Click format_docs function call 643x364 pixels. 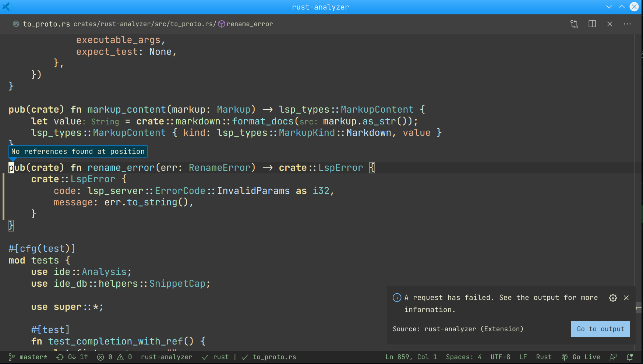pyautogui.click(x=263, y=121)
